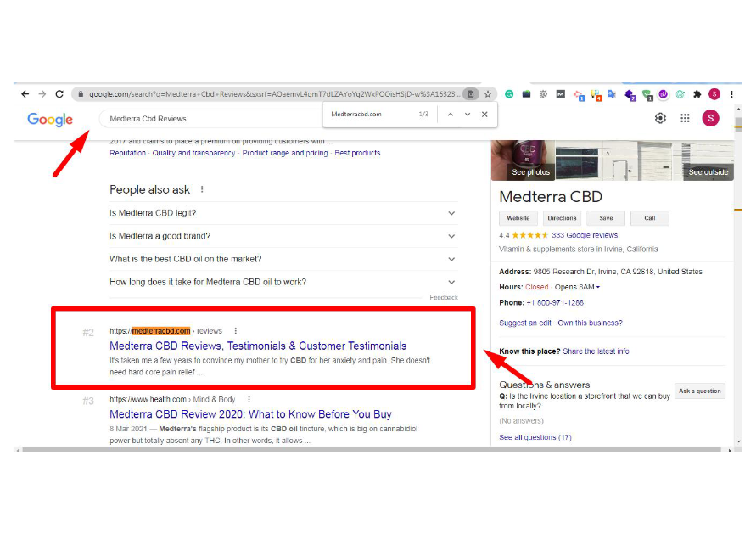Bookmark this page with star icon
Image resolution: width=756 pixels, height=534 pixels.
coord(488,94)
